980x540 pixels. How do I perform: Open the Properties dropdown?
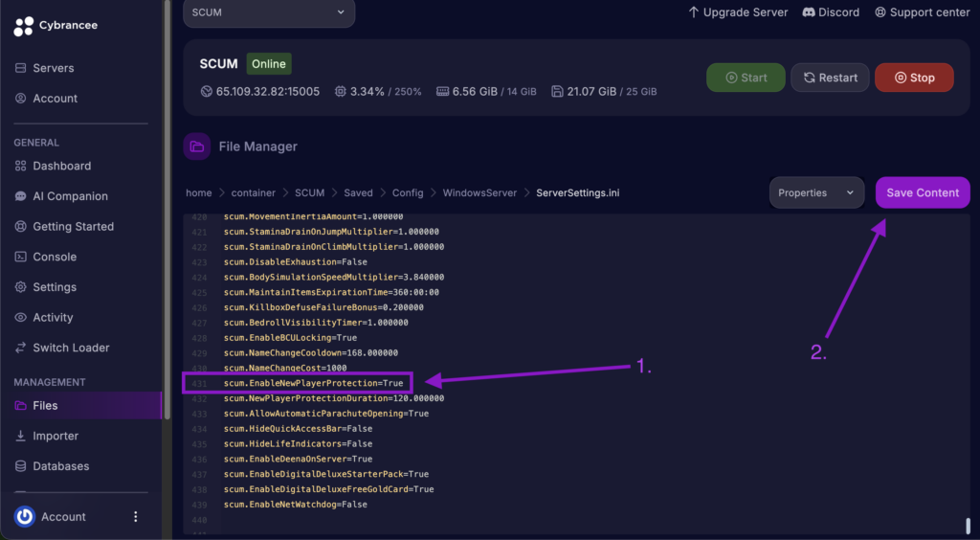coord(817,192)
